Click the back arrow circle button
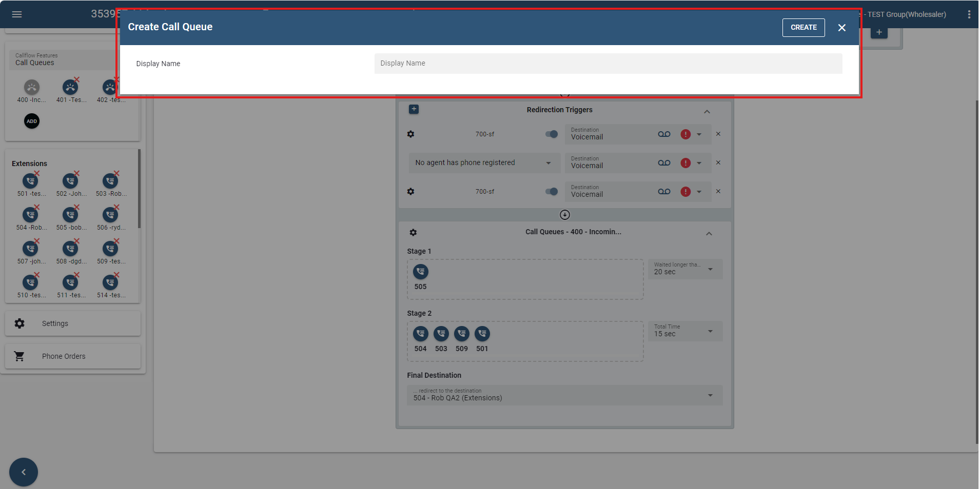This screenshot has height=489, width=980. coord(24,472)
